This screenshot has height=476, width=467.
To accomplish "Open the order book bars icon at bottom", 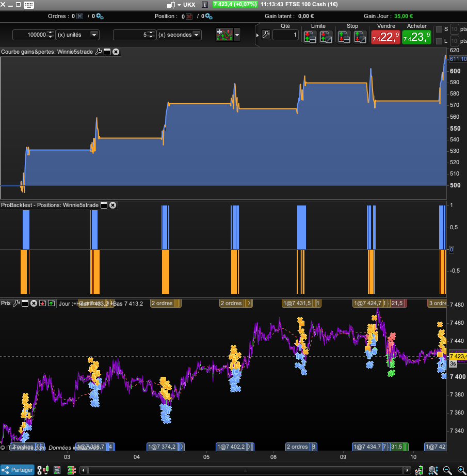I will pyautogui.click(x=72, y=470).
